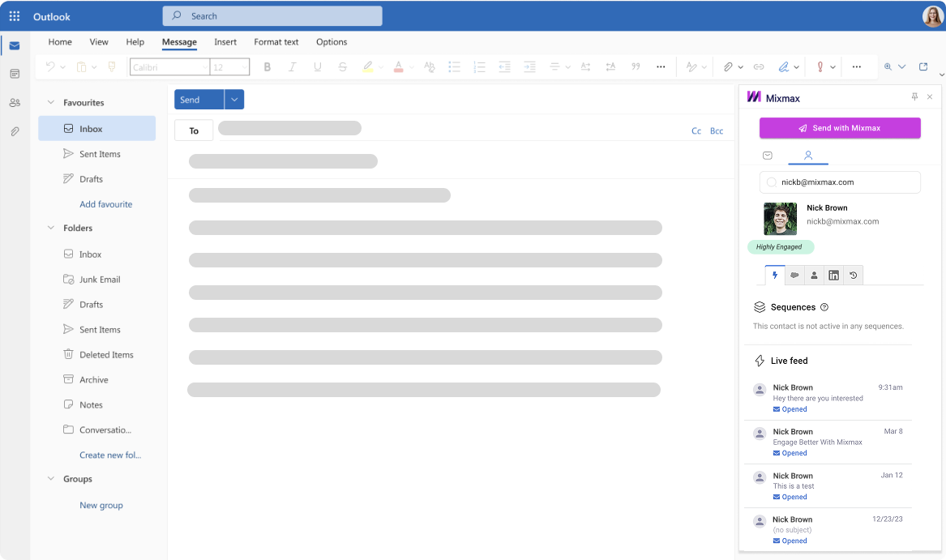Image resolution: width=946 pixels, height=560 pixels.
Task: Expand the Groups section
Action: (x=51, y=478)
